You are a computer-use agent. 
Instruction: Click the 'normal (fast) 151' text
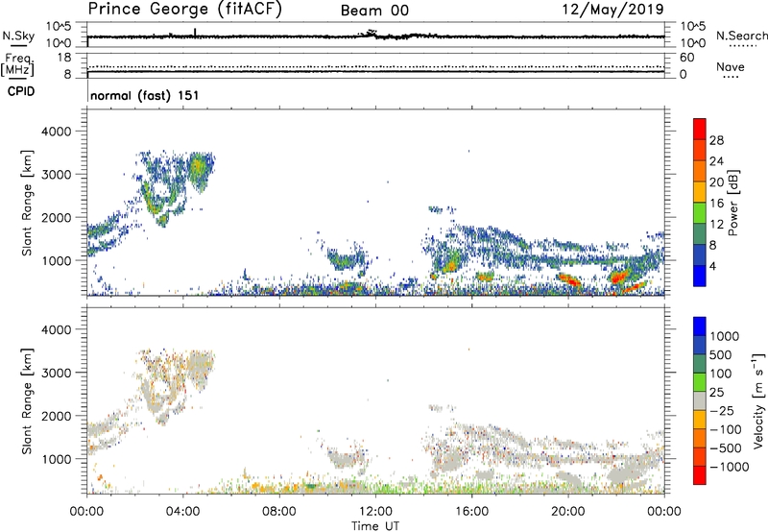(x=145, y=95)
